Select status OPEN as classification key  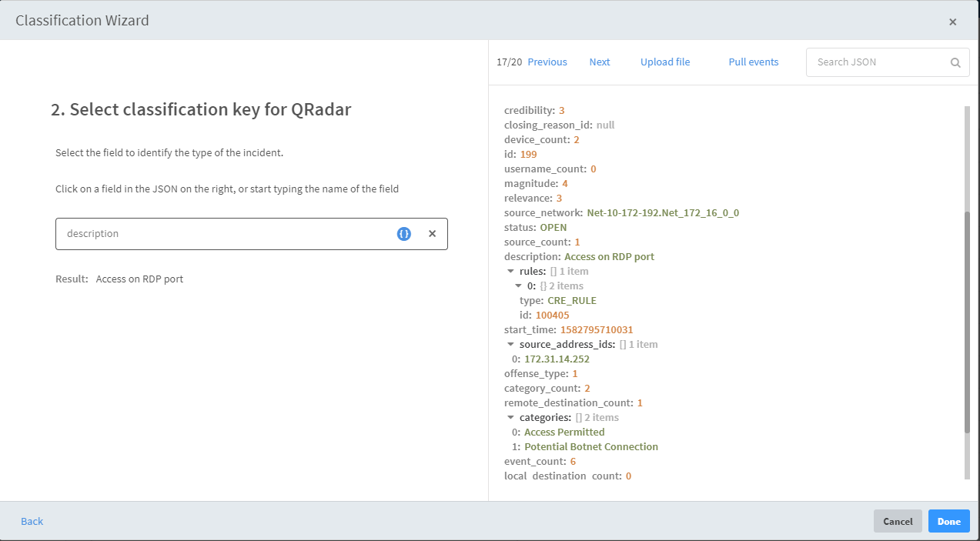tap(531, 227)
